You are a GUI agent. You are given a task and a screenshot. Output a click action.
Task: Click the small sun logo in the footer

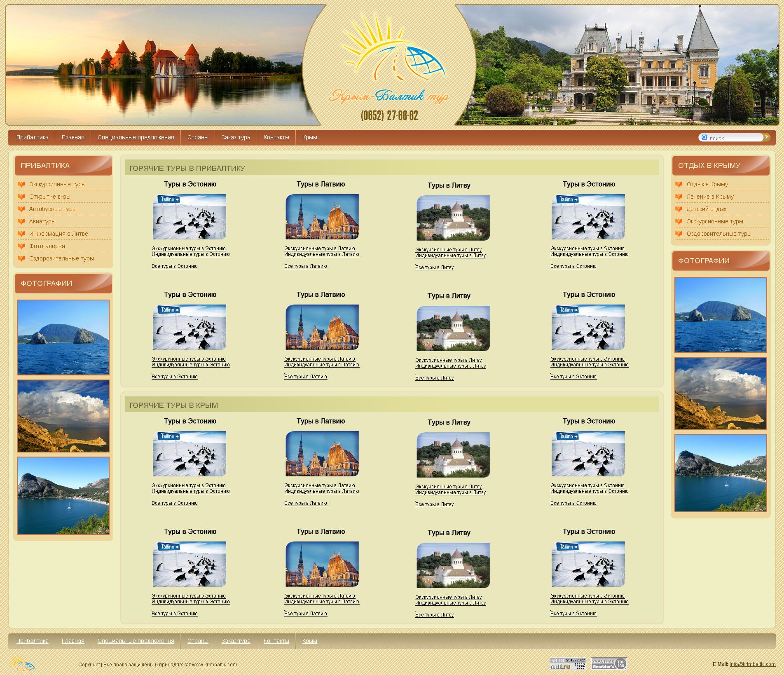(23, 663)
